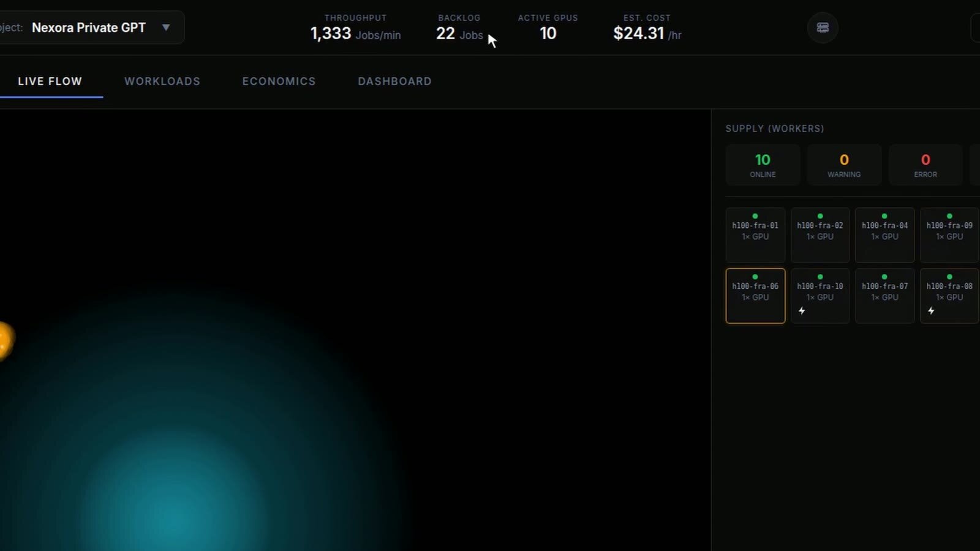The image size is (980, 551).
Task: Click the h100-fra-09 worker card
Action: click(949, 235)
